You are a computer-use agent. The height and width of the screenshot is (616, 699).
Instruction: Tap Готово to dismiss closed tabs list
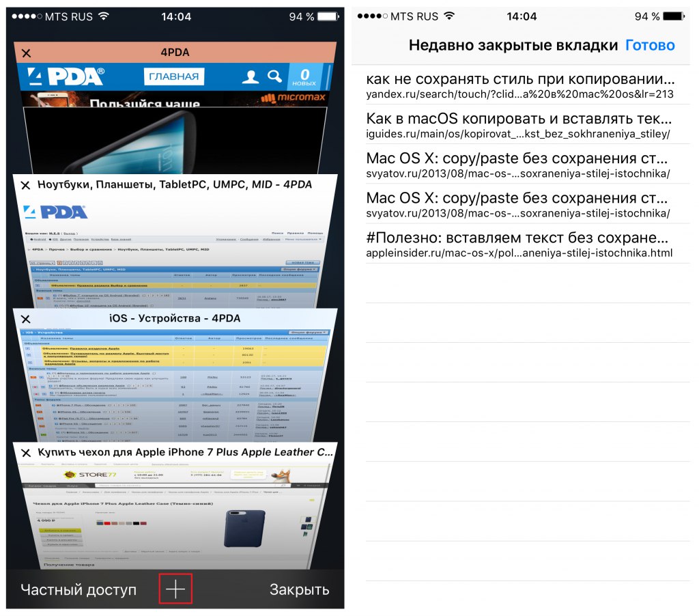[650, 45]
